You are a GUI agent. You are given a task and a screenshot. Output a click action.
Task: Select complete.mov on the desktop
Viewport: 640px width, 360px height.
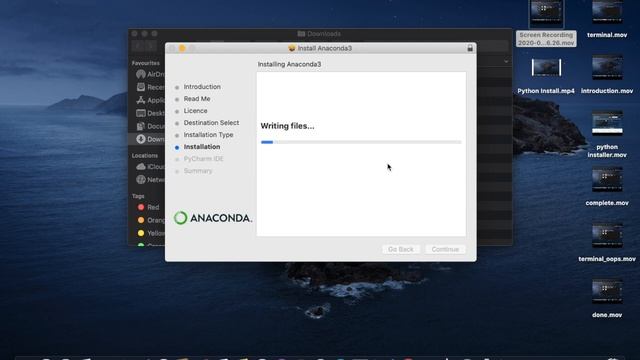pos(607,187)
